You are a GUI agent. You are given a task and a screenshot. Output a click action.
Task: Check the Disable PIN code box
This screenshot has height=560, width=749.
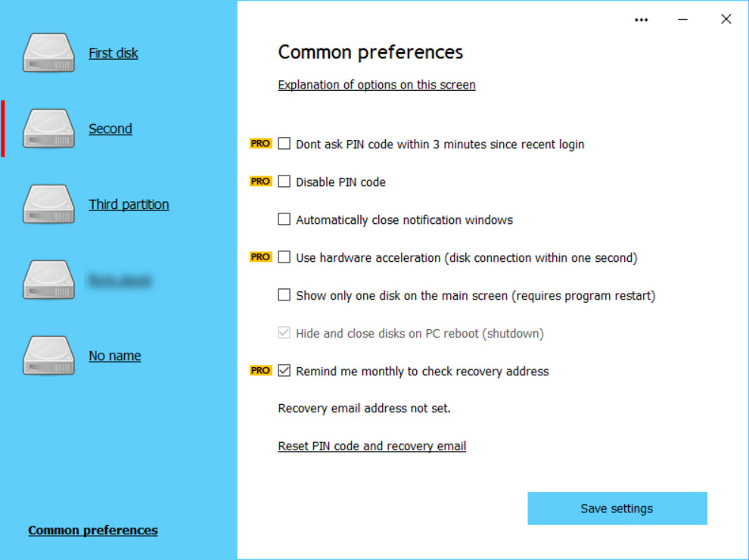click(284, 182)
